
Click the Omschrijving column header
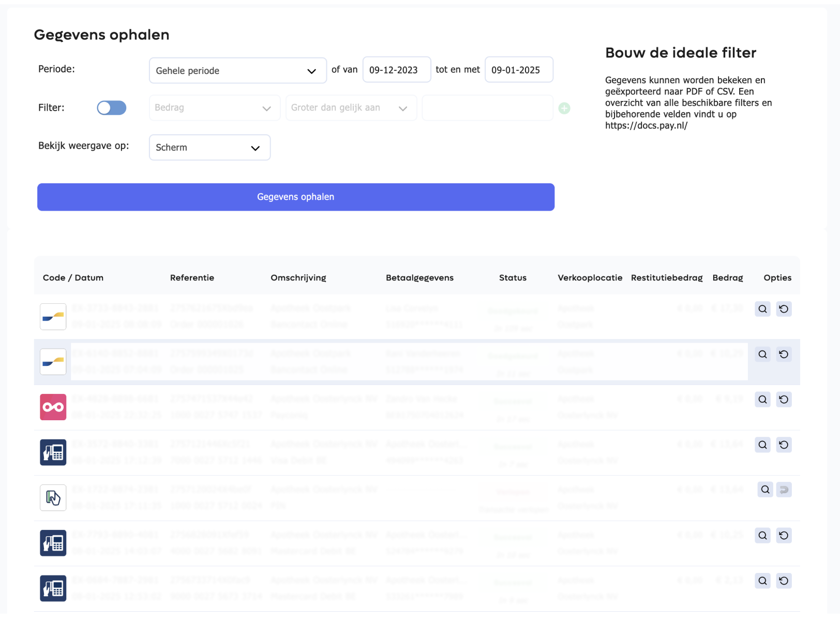point(298,278)
